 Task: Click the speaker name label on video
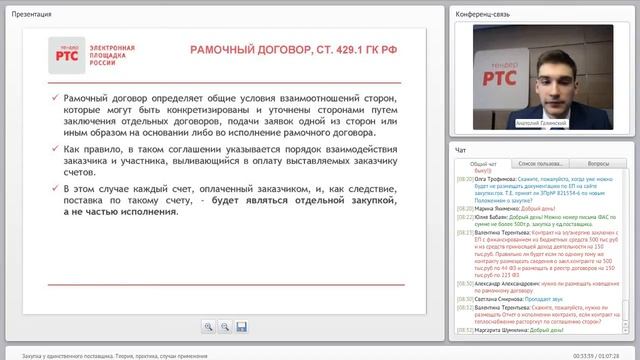coord(541,123)
